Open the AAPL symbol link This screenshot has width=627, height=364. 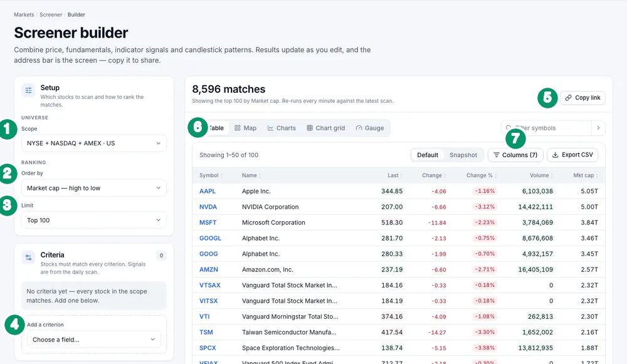click(x=208, y=191)
